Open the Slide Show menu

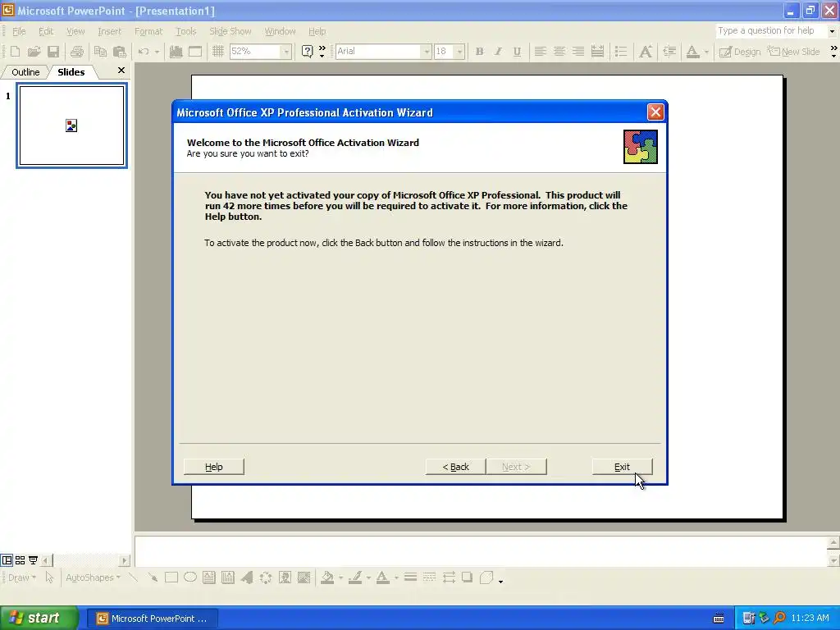pyautogui.click(x=230, y=31)
